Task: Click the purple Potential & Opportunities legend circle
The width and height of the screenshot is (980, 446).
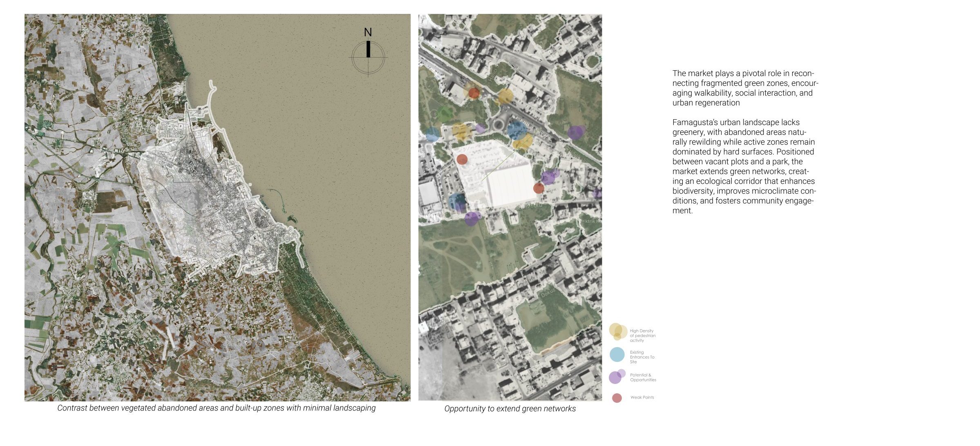Action: pyautogui.click(x=616, y=377)
